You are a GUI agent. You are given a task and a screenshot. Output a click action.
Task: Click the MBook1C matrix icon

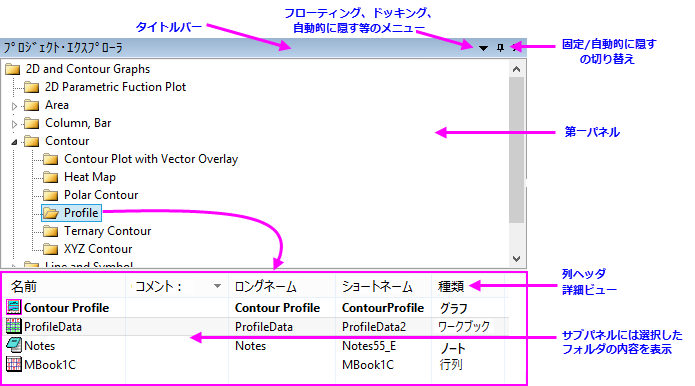point(14,364)
